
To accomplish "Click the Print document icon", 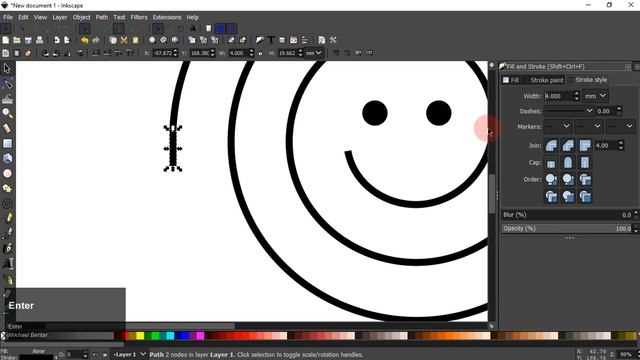I will (x=40, y=40).
